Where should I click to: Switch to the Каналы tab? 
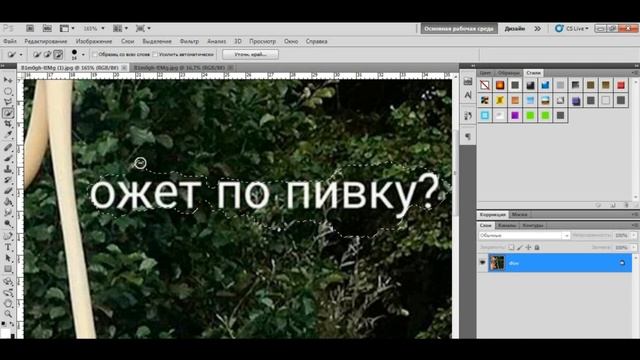pos(507,225)
